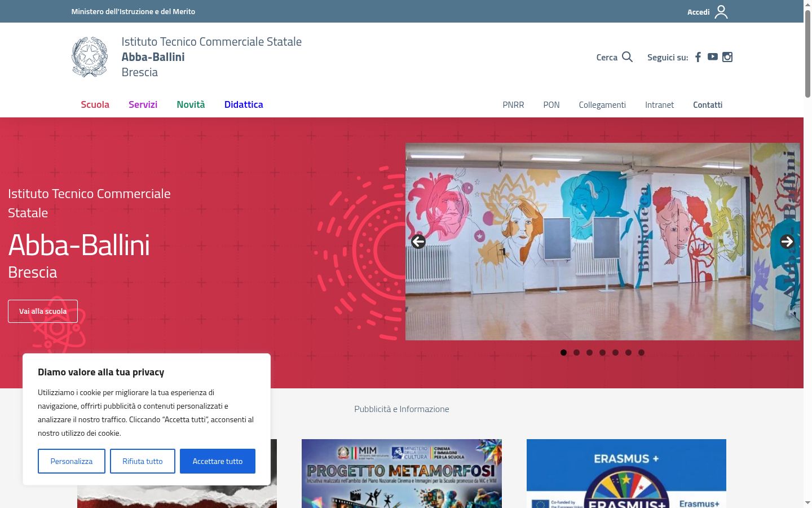This screenshot has width=812, height=508.
Task: Select the third carousel dot
Action: pos(589,352)
